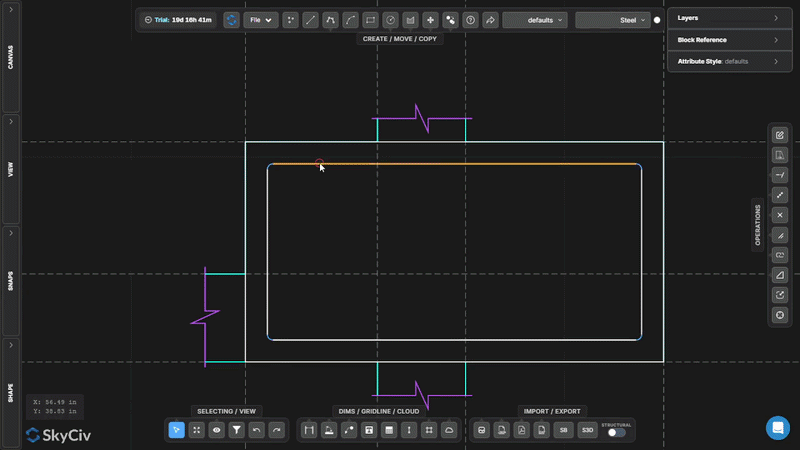
Task: Open the chat support bubble
Action: coord(778,428)
